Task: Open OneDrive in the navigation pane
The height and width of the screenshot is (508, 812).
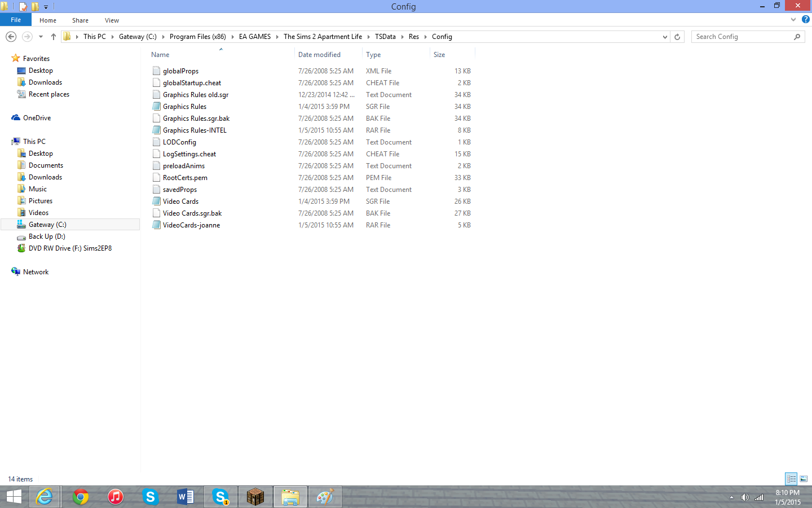Action: pos(37,118)
